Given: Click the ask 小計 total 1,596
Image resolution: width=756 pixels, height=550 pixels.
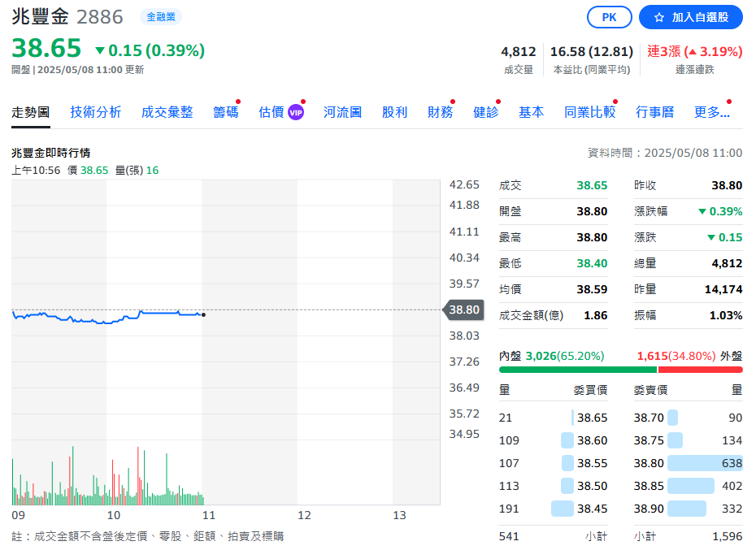Looking at the screenshot, I should click(727, 536).
